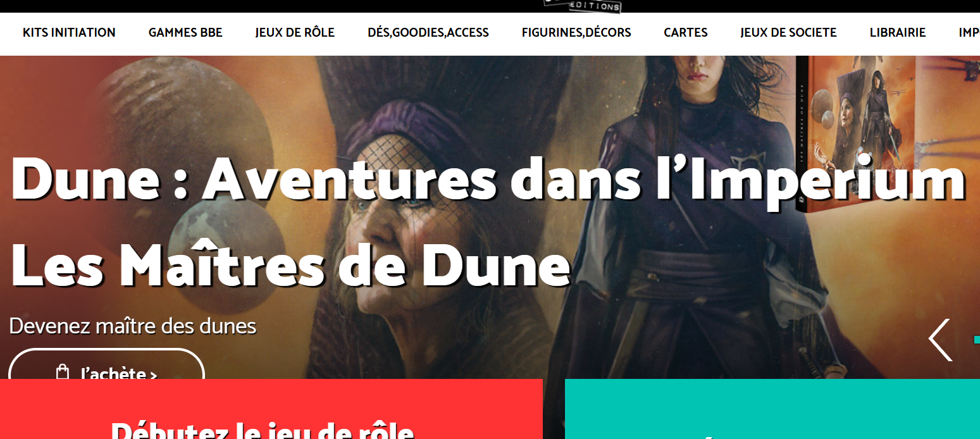Open the Gammes BBE menu

tap(185, 32)
